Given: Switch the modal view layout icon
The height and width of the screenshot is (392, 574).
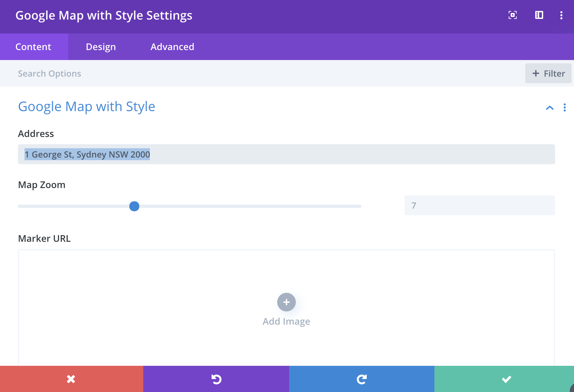Looking at the screenshot, I should 539,15.
